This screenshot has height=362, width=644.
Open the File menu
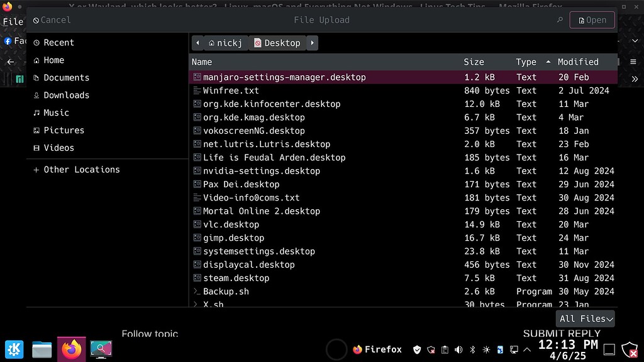(13, 21)
